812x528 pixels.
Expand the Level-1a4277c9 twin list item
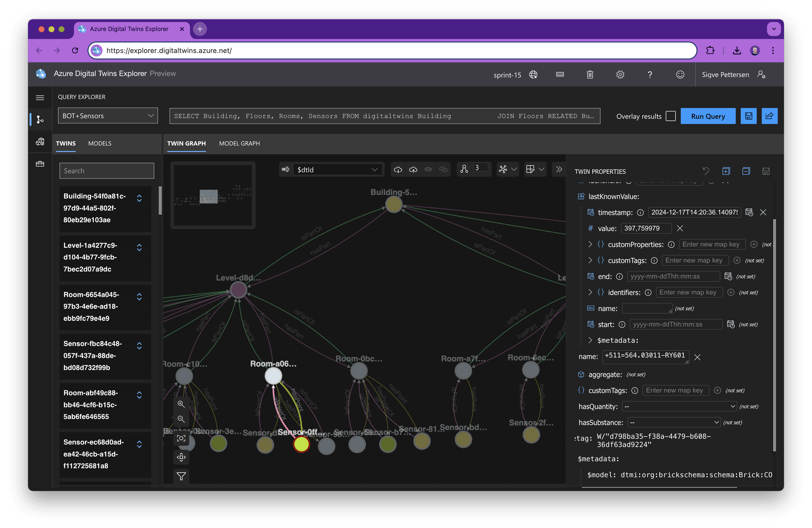click(139, 247)
